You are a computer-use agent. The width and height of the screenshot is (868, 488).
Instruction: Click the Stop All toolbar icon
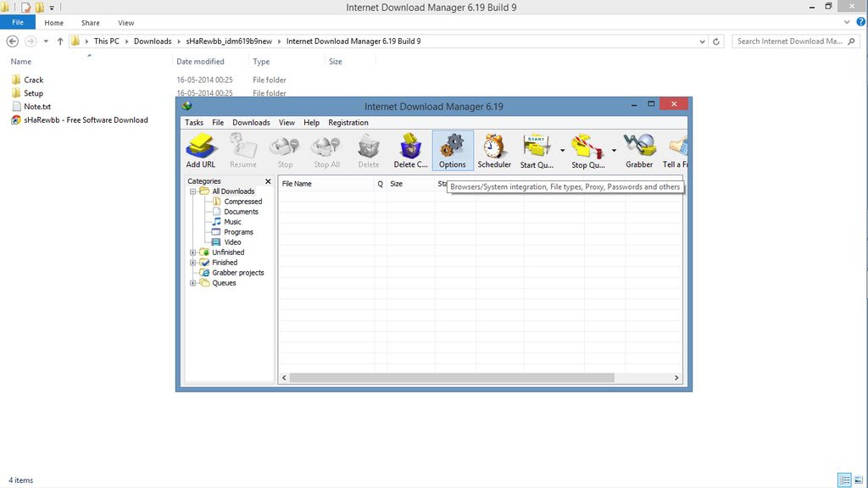click(326, 151)
